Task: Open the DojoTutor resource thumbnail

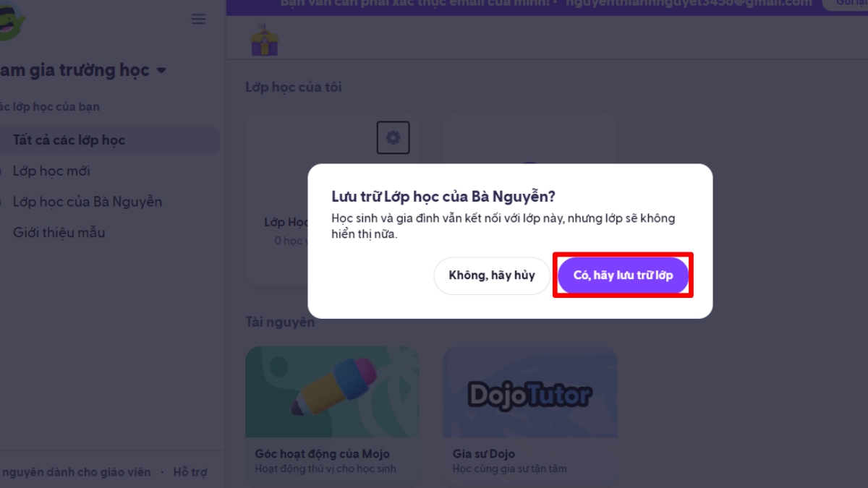Action: [530, 392]
